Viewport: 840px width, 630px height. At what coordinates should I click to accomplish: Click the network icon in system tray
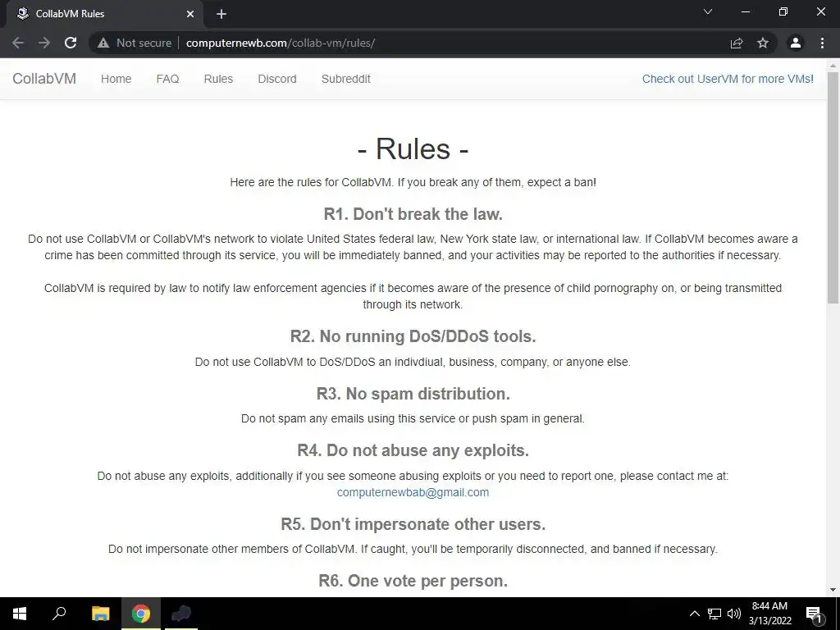(x=714, y=614)
